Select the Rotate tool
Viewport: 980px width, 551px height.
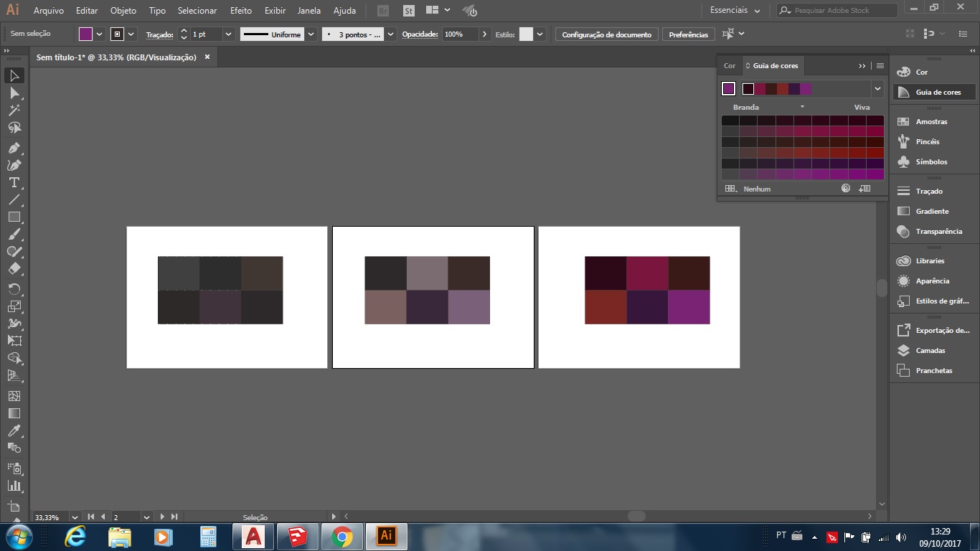click(14, 288)
